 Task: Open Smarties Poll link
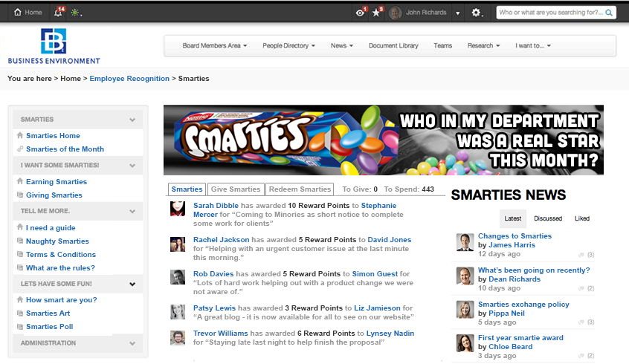pos(50,327)
